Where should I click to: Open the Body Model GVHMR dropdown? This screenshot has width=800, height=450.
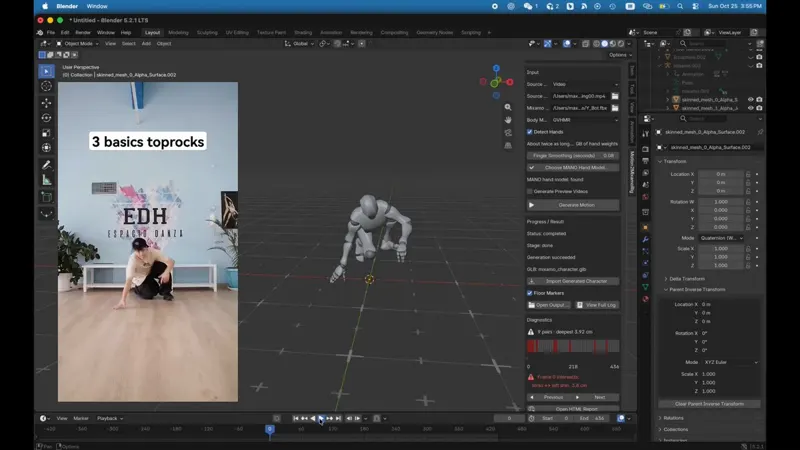point(585,120)
